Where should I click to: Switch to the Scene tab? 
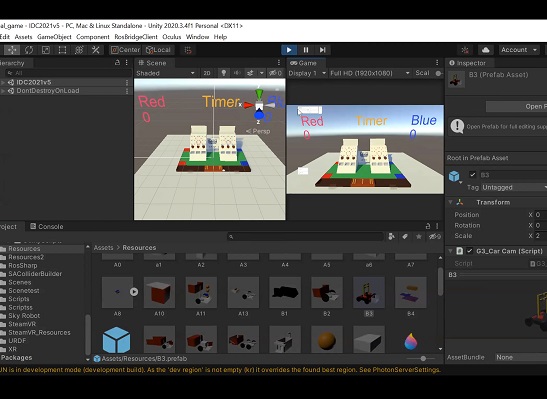(x=152, y=63)
